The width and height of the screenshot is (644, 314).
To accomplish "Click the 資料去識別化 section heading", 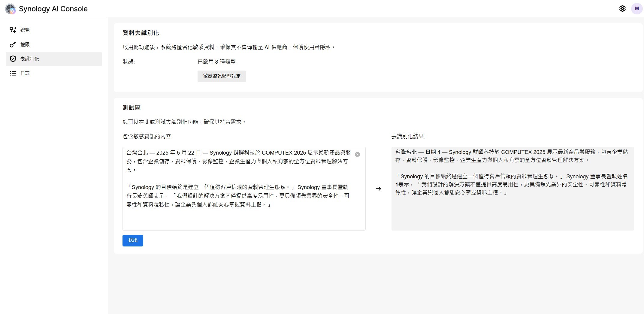I will point(141,33).
